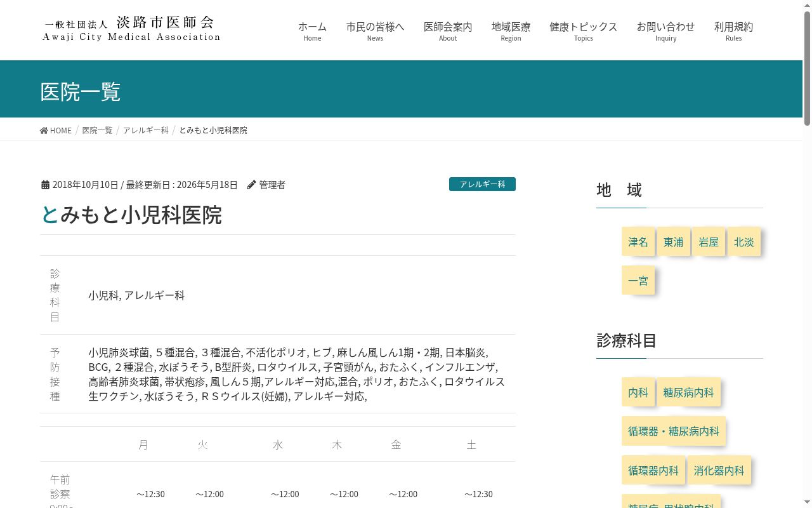Select the 津名 region tag
The width and height of the screenshot is (812, 508).
(638, 242)
